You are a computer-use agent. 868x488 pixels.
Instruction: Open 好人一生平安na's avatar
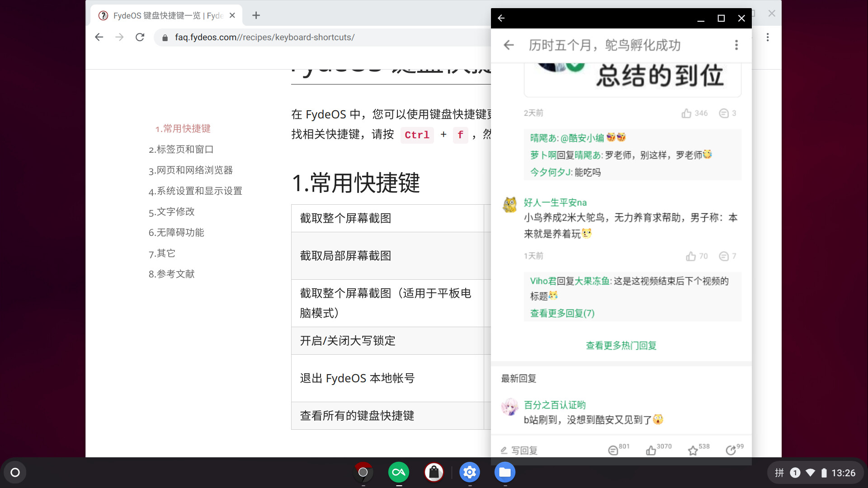coord(510,204)
